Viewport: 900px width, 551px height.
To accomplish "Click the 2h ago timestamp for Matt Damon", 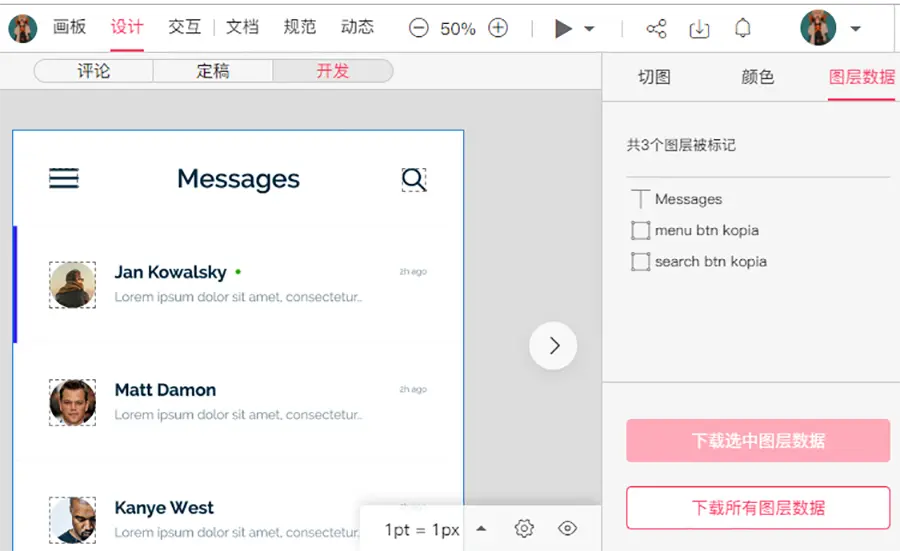I will pos(413,389).
